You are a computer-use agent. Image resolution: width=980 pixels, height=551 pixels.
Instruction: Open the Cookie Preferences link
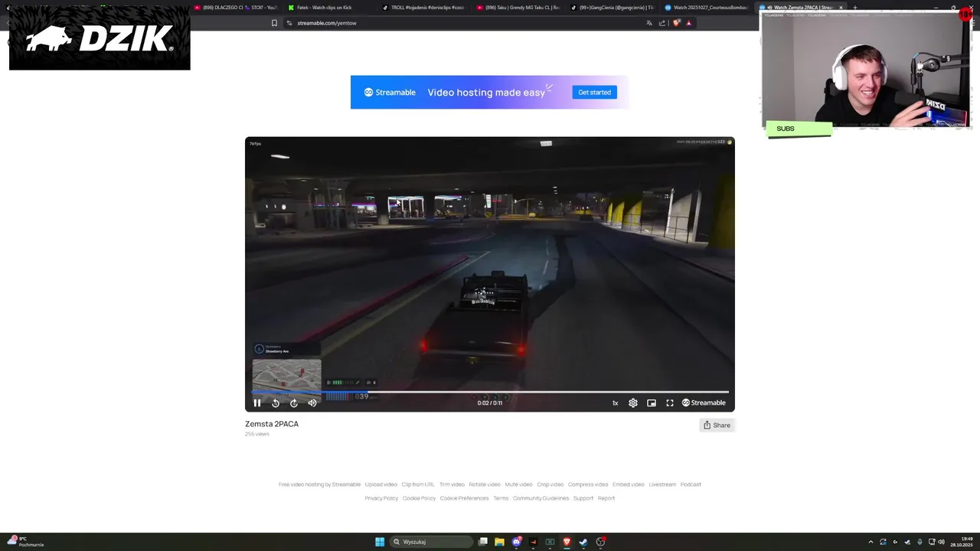pyautogui.click(x=464, y=498)
